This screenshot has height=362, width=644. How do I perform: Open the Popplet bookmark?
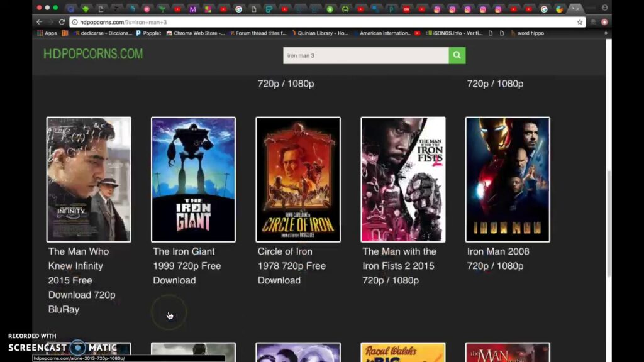pos(148,33)
